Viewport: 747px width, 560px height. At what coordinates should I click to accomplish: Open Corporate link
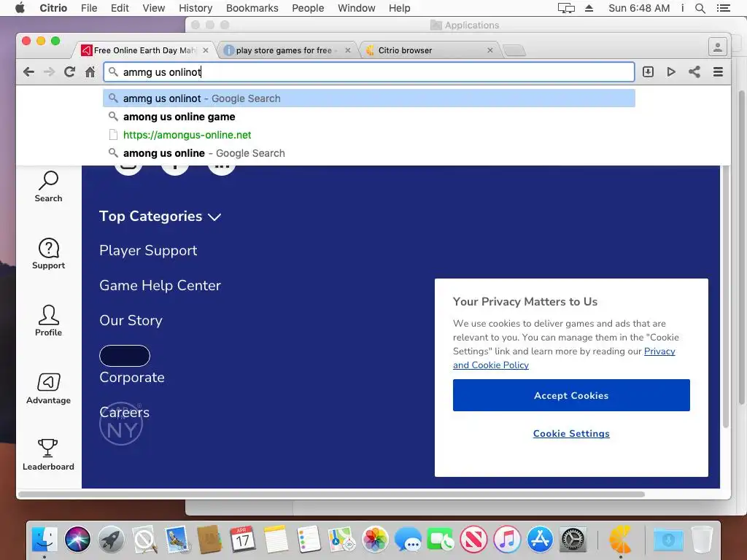[x=132, y=377]
